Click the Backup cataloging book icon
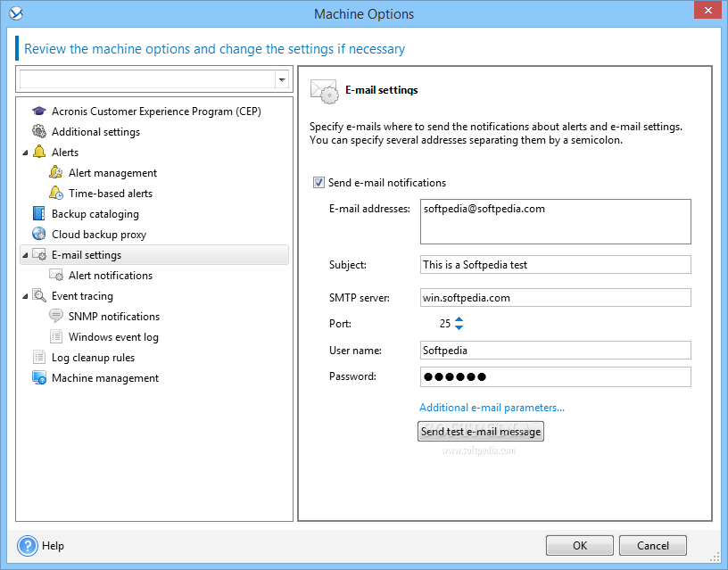The height and width of the screenshot is (570, 728). 39,213
